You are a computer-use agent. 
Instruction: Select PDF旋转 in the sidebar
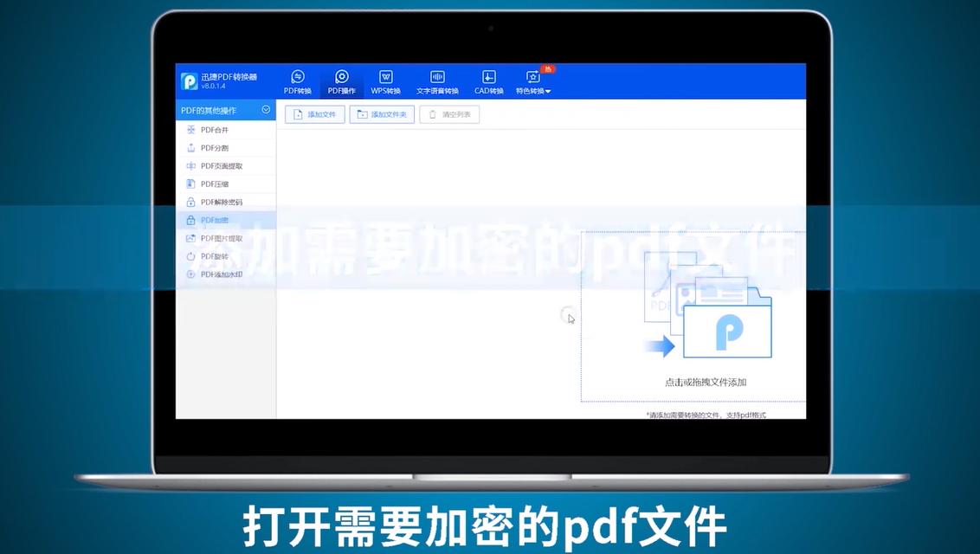tap(226, 257)
